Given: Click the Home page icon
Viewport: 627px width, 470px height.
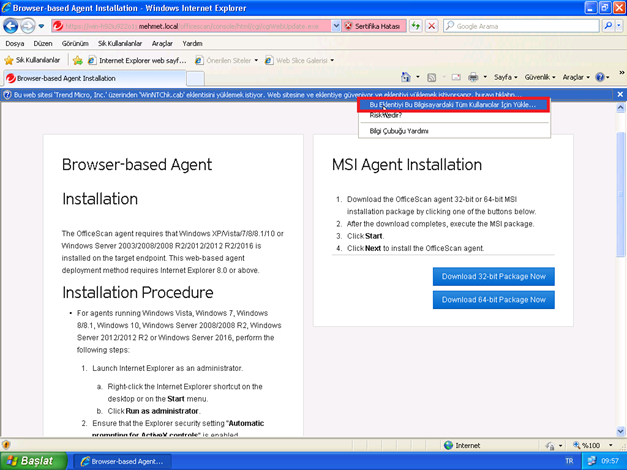Looking at the screenshot, I should pyautogui.click(x=406, y=77).
